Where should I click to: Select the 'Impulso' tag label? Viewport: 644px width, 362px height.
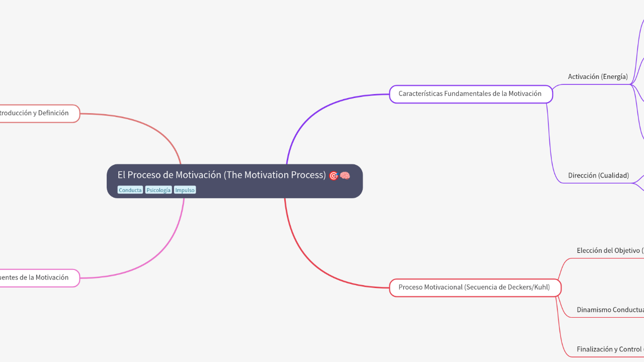click(185, 190)
